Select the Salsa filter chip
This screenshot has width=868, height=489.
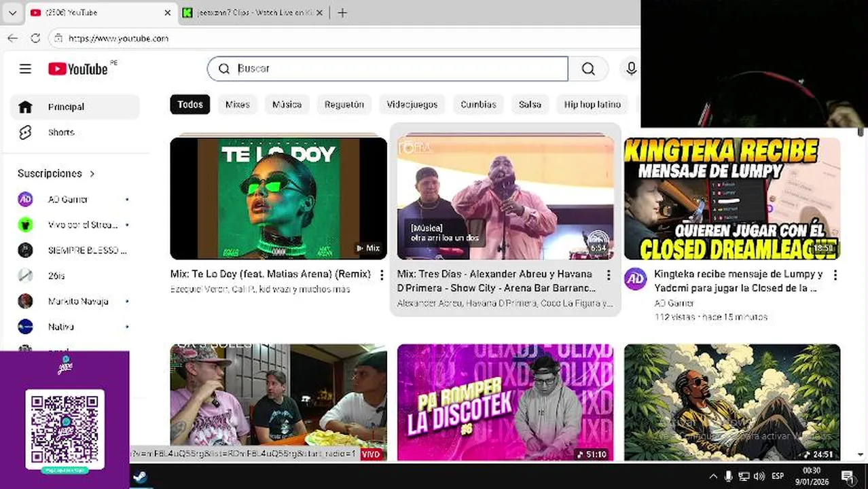click(x=530, y=105)
